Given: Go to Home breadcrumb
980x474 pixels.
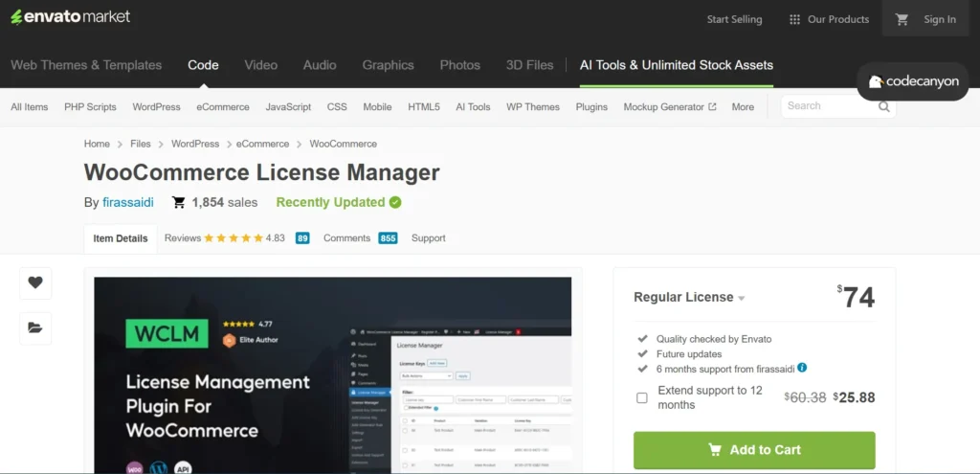Looking at the screenshot, I should tap(97, 144).
